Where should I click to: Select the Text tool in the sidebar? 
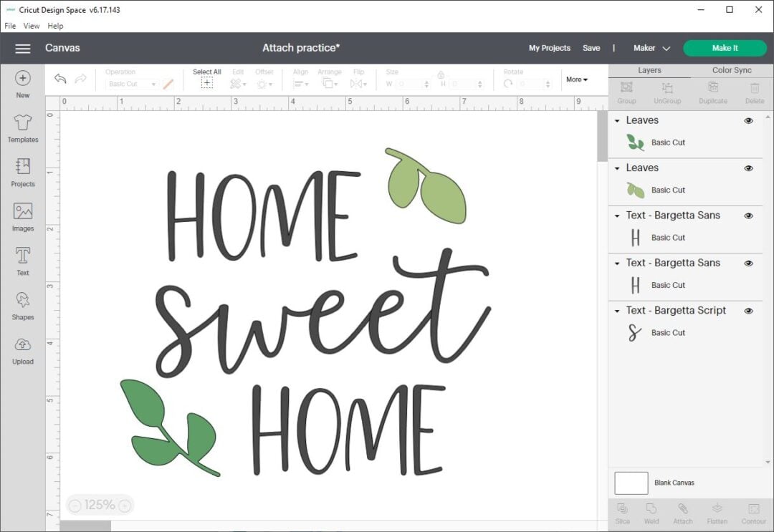click(22, 261)
